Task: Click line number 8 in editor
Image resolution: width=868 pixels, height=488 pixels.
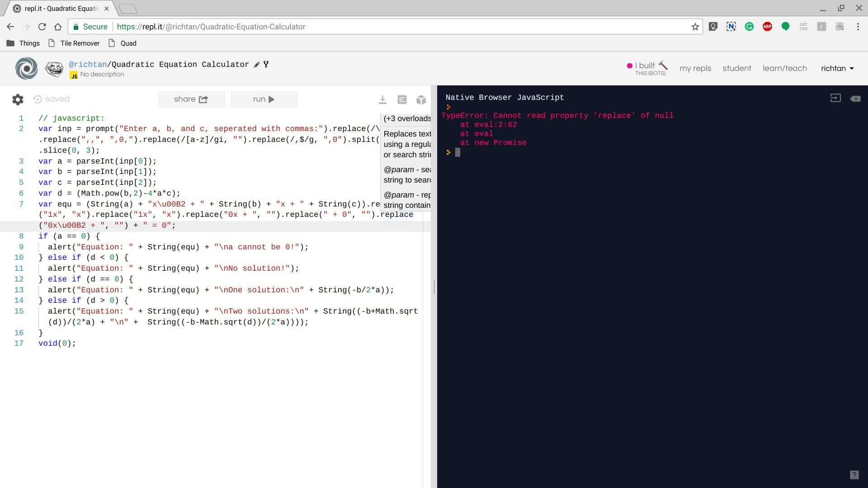Action: pyautogui.click(x=21, y=236)
